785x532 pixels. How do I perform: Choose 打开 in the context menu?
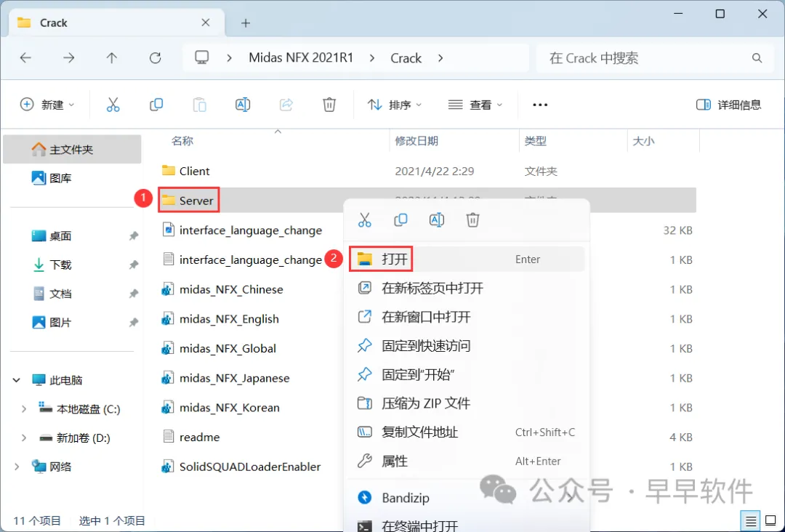coord(467,259)
